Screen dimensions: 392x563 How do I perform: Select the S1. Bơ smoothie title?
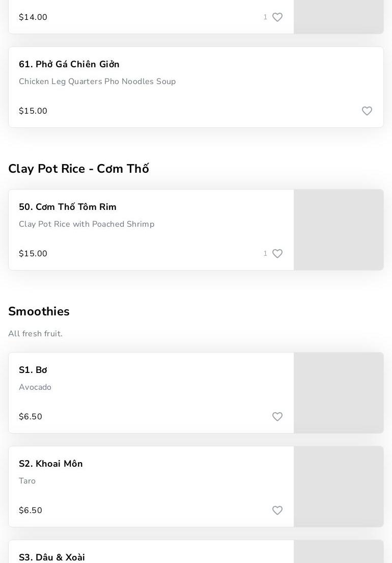tap(33, 370)
